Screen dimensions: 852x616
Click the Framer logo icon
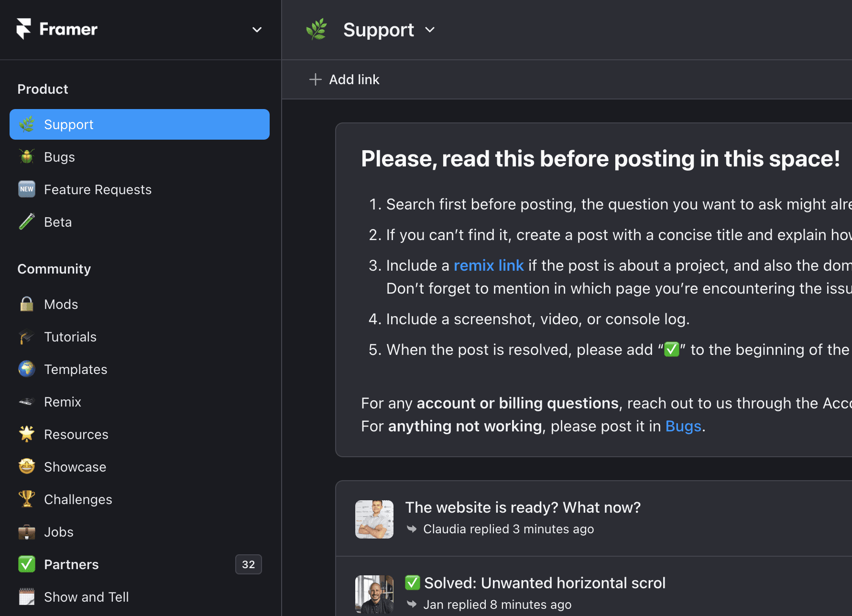tap(24, 29)
